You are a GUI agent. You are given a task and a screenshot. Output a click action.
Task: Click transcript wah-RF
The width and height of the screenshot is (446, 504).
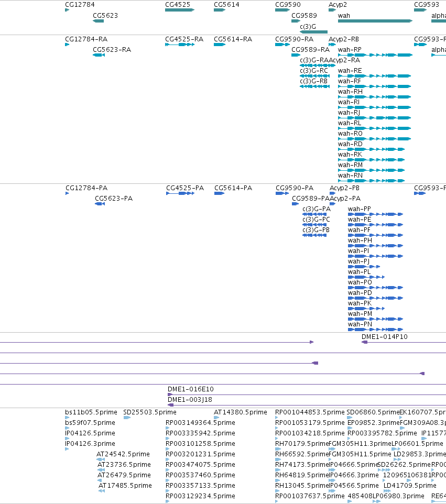[350, 81]
